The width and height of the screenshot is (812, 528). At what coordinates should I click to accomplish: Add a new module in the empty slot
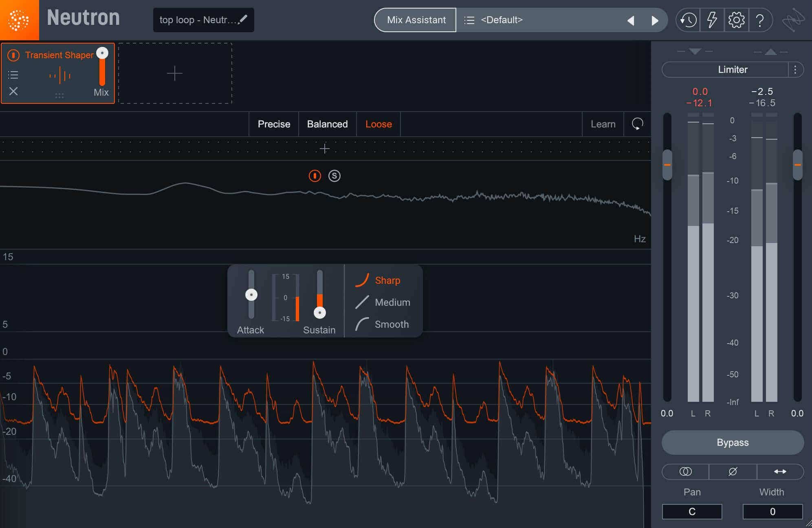[175, 73]
